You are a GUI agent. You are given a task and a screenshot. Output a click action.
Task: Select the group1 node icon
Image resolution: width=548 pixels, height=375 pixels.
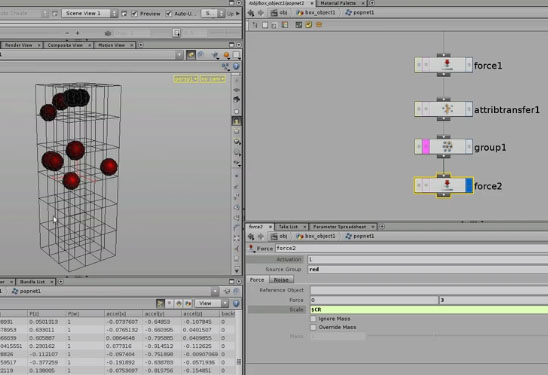(x=447, y=146)
